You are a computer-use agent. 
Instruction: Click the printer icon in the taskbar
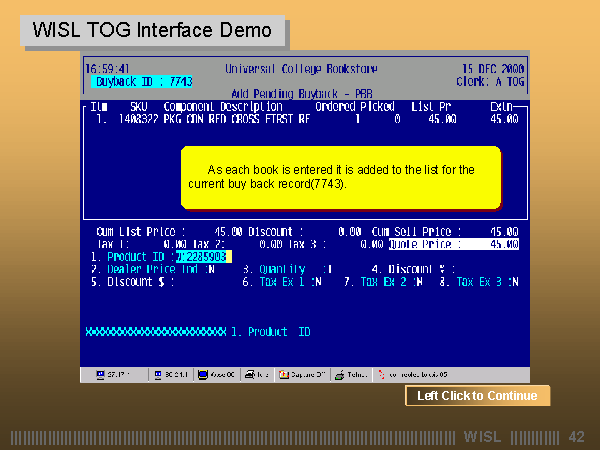point(250,375)
